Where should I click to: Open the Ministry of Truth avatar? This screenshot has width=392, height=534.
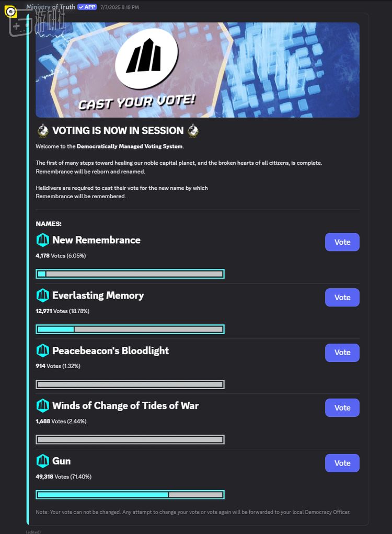[x=11, y=12]
